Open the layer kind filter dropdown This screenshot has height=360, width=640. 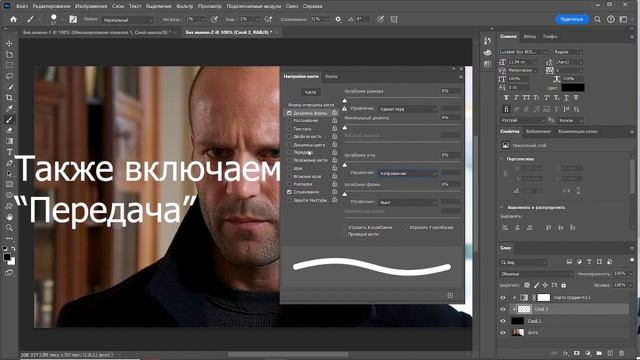tap(523, 262)
